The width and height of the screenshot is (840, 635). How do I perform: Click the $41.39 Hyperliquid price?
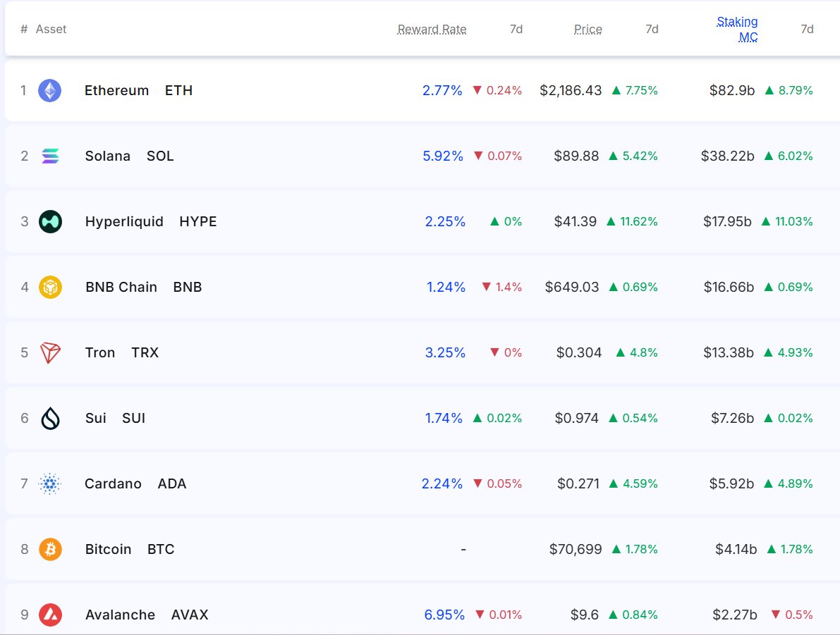click(576, 222)
